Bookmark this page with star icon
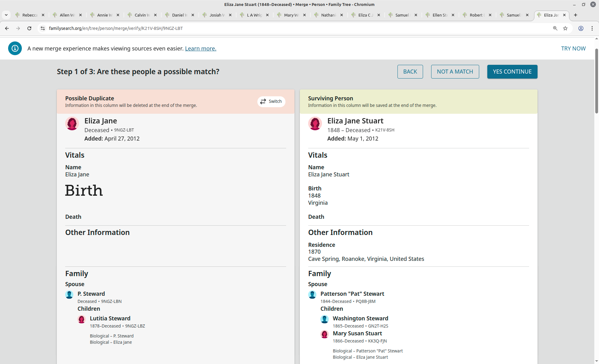 click(565, 28)
